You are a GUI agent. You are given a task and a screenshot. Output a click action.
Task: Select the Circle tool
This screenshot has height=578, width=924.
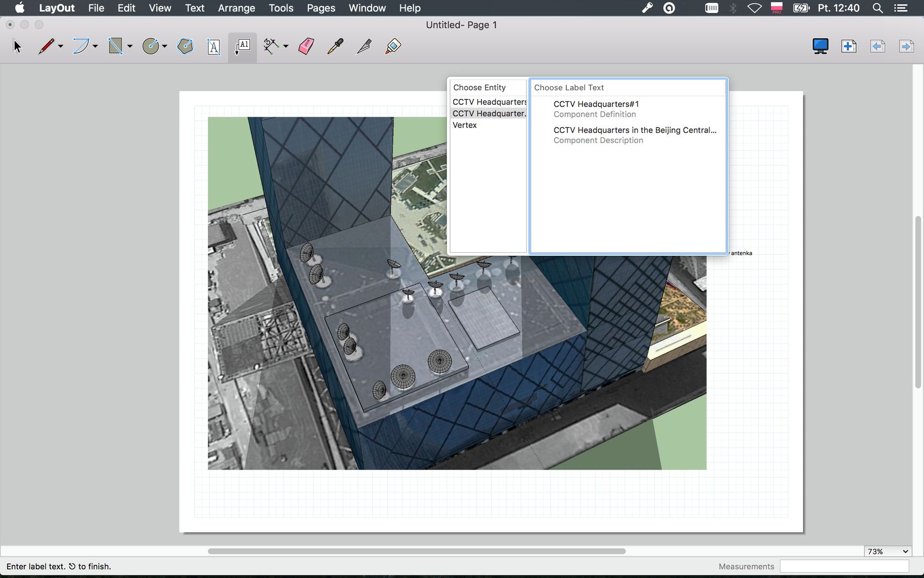point(150,47)
